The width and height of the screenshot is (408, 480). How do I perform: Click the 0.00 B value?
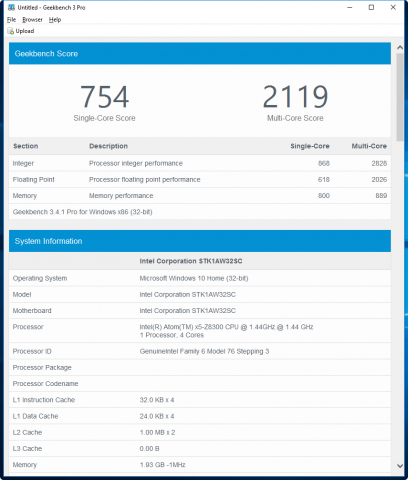point(149,448)
